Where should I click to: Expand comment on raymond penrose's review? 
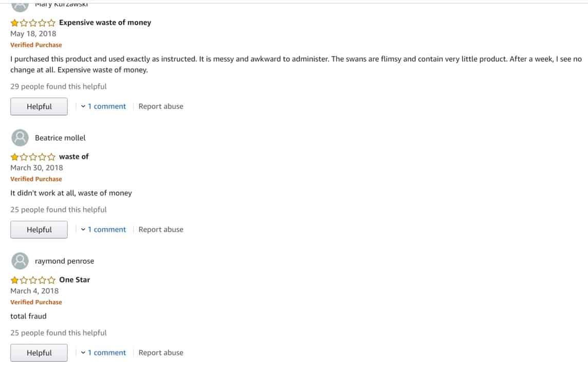pos(104,353)
